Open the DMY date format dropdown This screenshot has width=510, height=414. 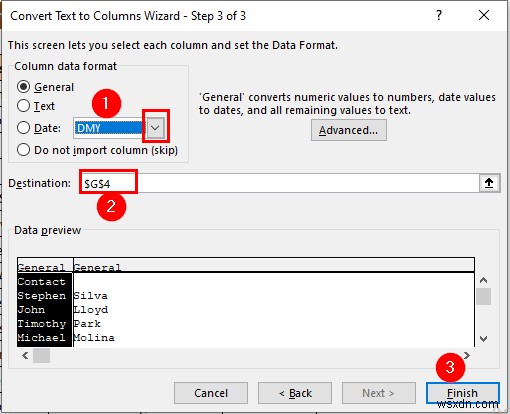click(155, 128)
